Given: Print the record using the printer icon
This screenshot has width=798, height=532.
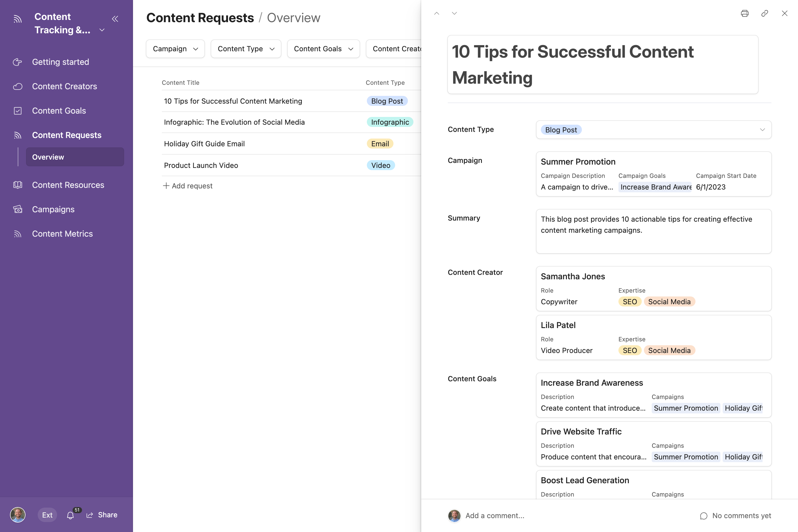Looking at the screenshot, I should 745,13.
